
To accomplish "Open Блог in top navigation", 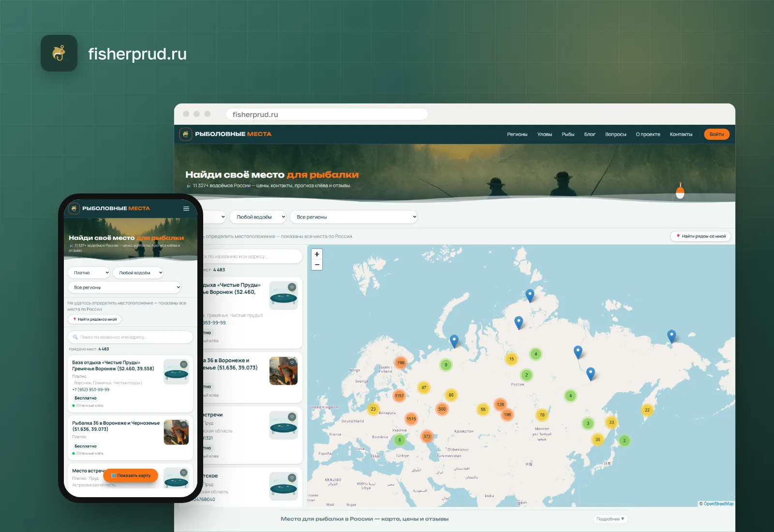I will click(590, 134).
